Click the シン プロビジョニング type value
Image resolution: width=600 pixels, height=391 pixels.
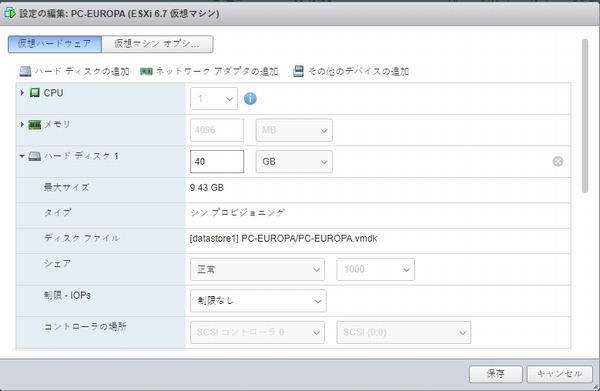[x=237, y=213]
